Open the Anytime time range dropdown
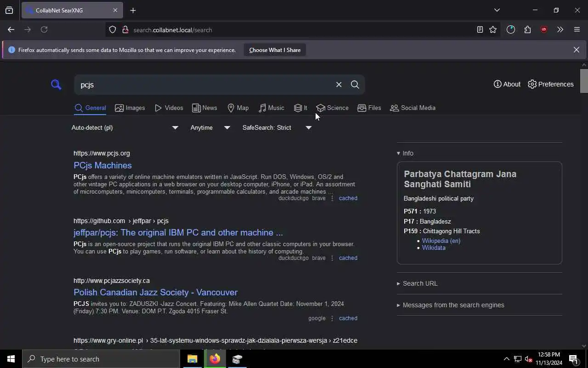This screenshot has height=368, width=588. point(210,127)
